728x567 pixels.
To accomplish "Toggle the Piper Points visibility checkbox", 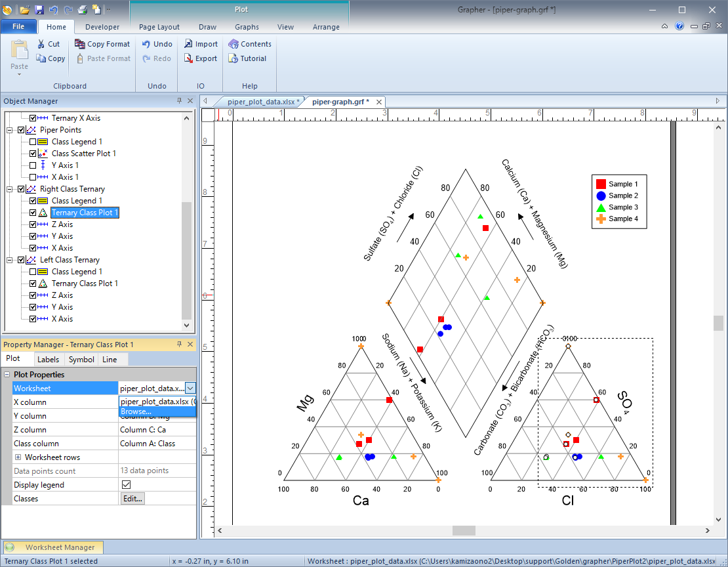I will pyautogui.click(x=21, y=130).
